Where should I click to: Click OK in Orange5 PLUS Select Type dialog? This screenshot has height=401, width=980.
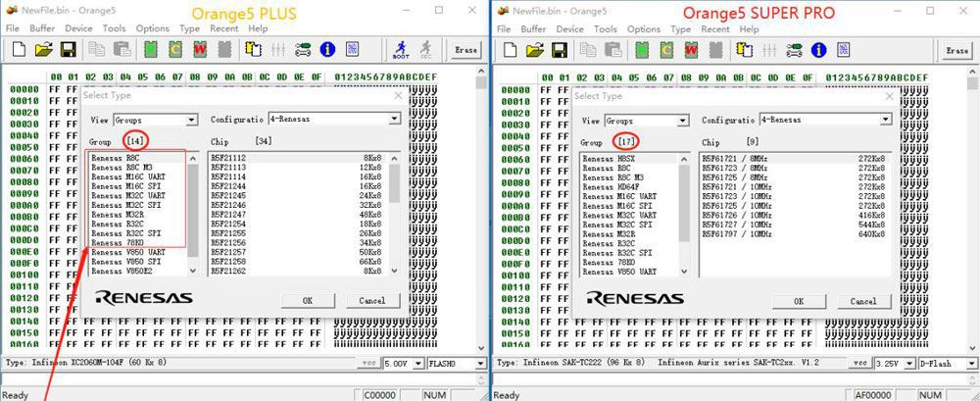pyautogui.click(x=308, y=300)
